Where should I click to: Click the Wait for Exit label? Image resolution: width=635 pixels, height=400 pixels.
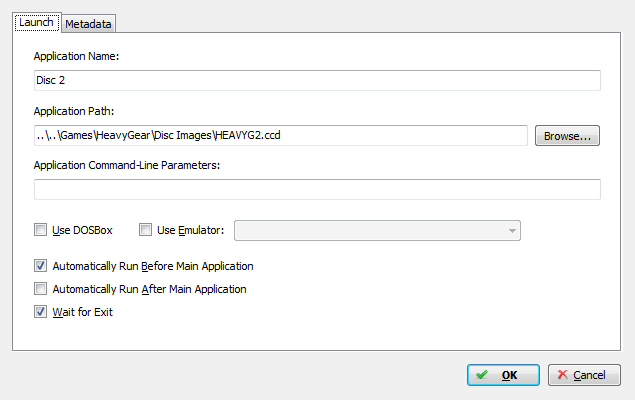tap(83, 312)
